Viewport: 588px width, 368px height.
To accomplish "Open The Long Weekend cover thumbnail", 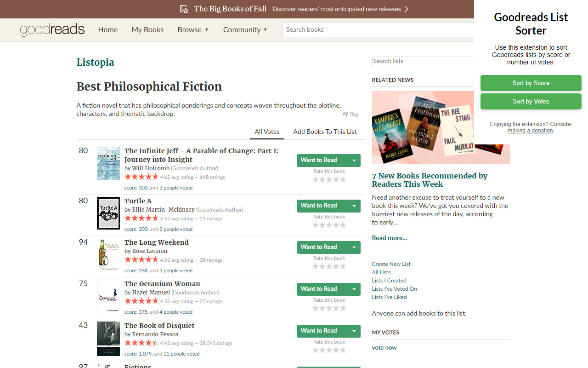I will click(x=108, y=254).
